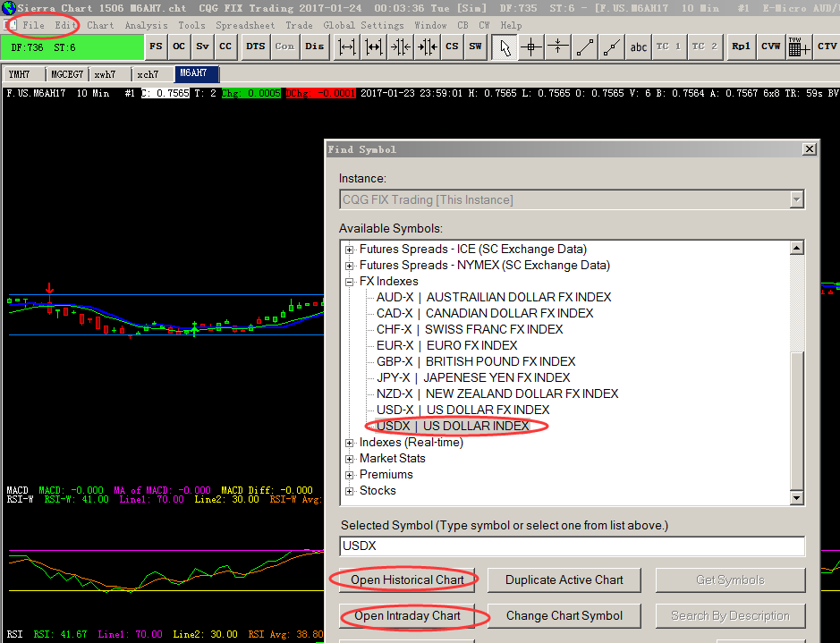Switch to the MGCEG7 chart tab
Viewport: 840px width, 643px height.
point(68,73)
